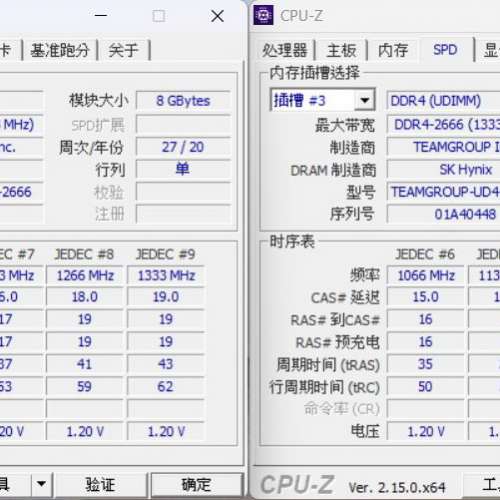500x500 pixels.
Task: Minimize the left CPU-Z window
Action: (x=101, y=15)
